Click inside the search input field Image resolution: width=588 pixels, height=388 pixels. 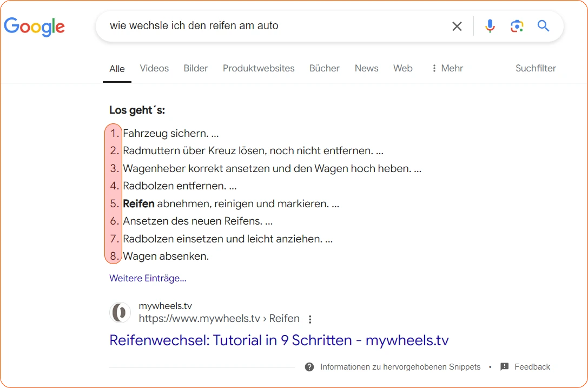(x=270, y=26)
